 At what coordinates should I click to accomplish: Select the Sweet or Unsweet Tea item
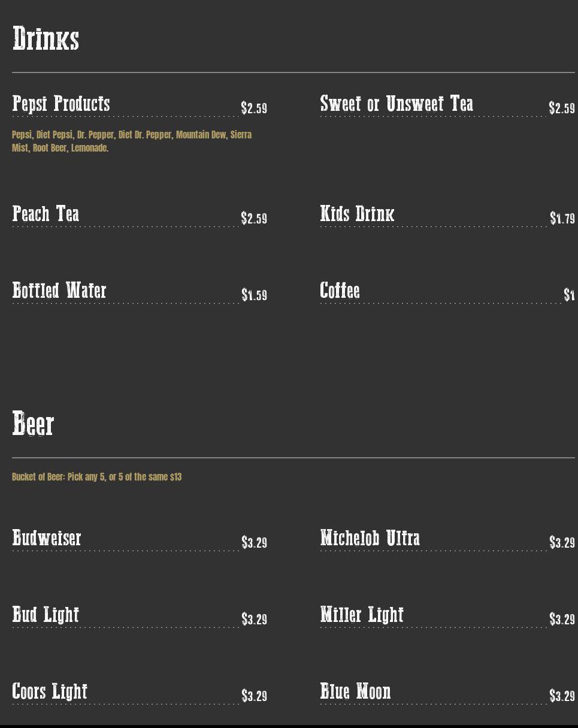pos(397,104)
